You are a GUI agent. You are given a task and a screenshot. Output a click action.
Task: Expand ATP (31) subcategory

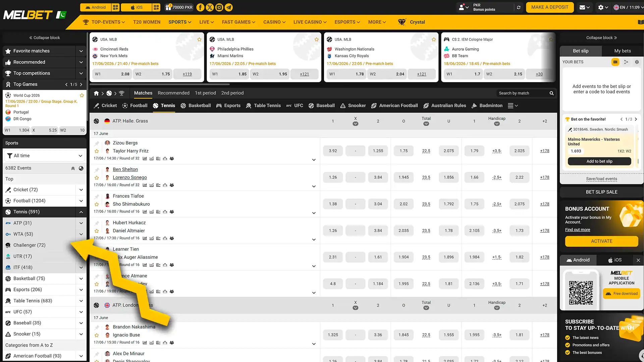(x=81, y=223)
